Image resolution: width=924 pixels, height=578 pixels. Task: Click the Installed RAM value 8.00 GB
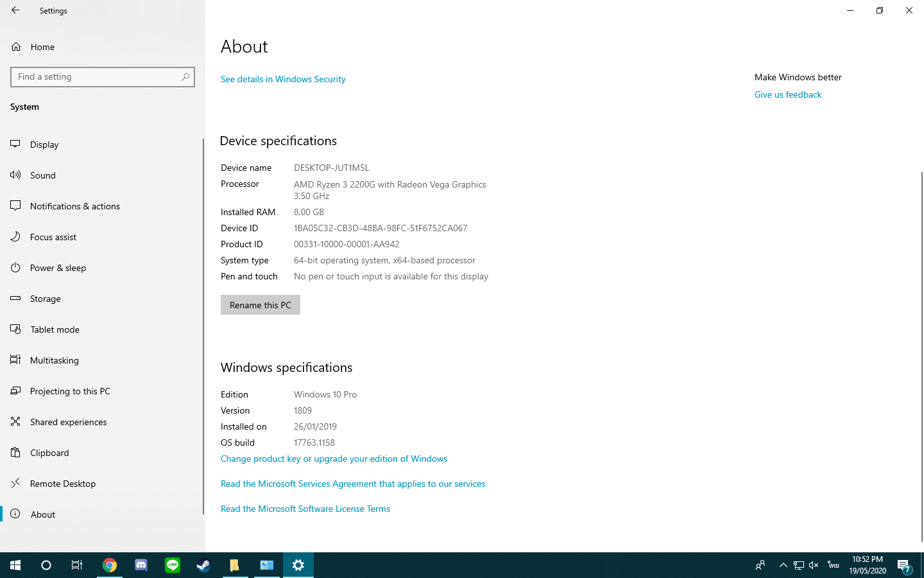[309, 212]
